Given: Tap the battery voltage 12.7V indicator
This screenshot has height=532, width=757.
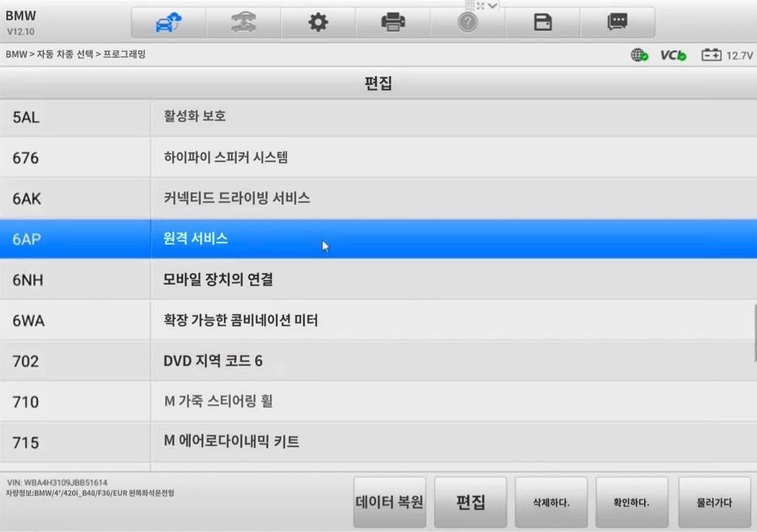Looking at the screenshot, I should (x=727, y=55).
